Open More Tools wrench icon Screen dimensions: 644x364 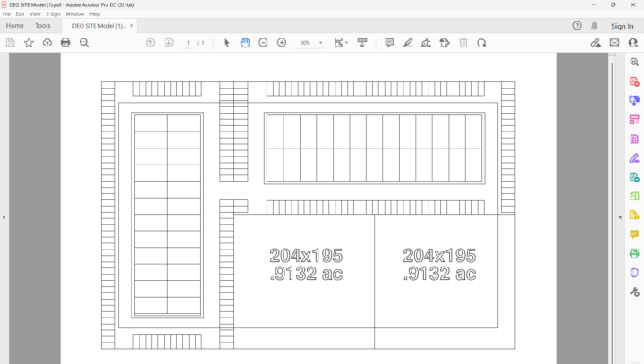(634, 292)
